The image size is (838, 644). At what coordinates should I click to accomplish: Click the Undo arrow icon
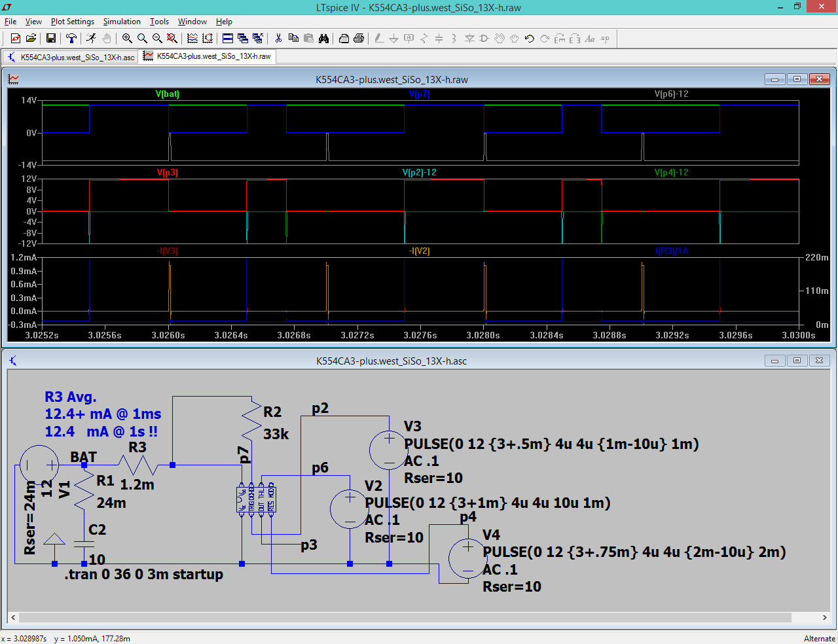[x=530, y=39]
